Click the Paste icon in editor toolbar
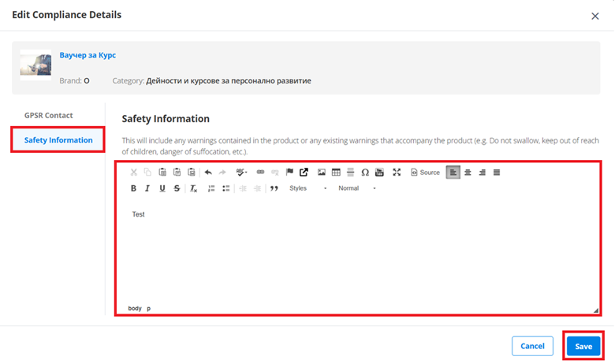Screen dimensions: 615x364 coord(162,173)
